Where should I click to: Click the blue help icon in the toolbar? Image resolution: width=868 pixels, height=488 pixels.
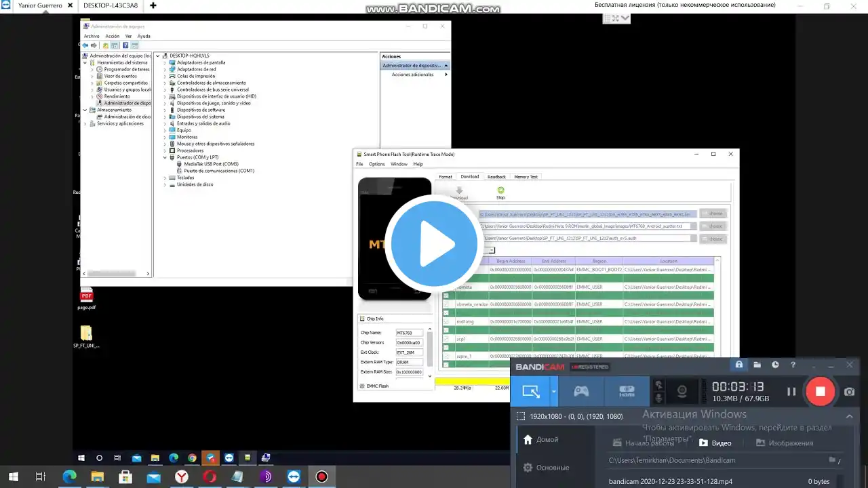[125, 45]
